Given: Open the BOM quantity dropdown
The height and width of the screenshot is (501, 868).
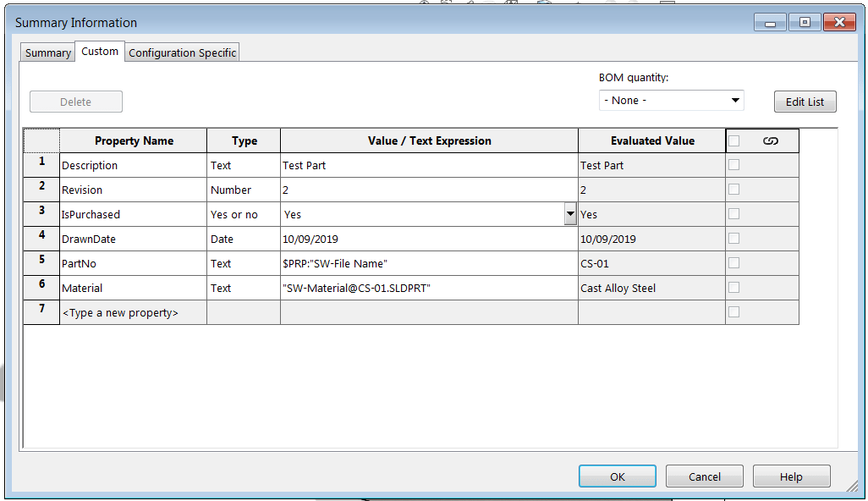Looking at the screenshot, I should click(736, 100).
